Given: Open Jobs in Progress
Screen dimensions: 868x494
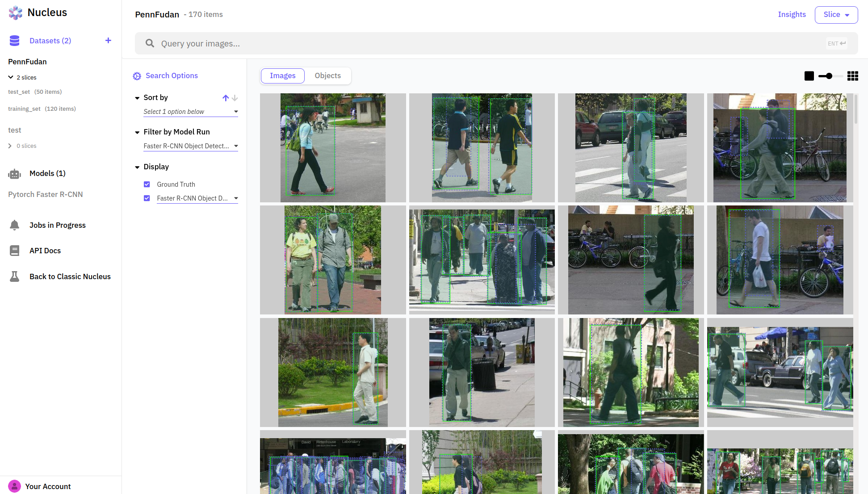Looking at the screenshot, I should pos(58,225).
